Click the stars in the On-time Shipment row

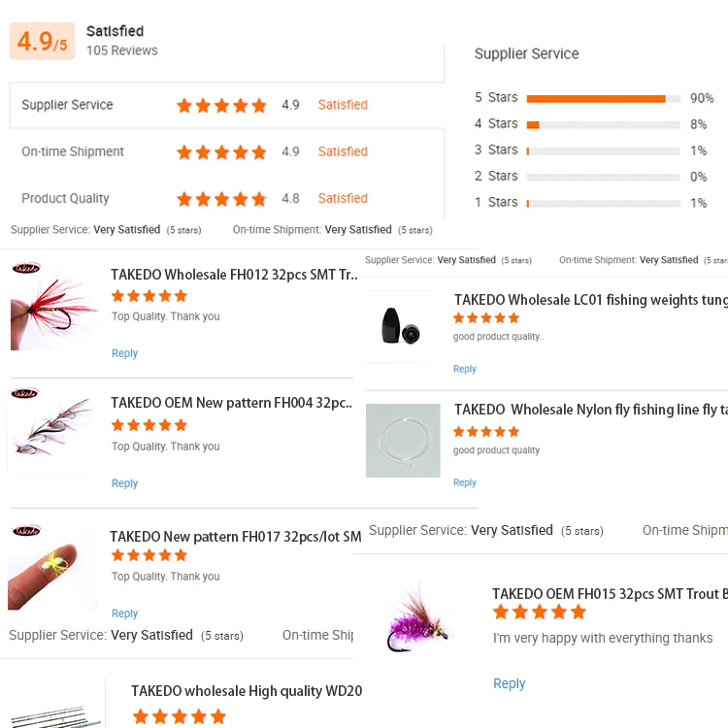[221, 152]
